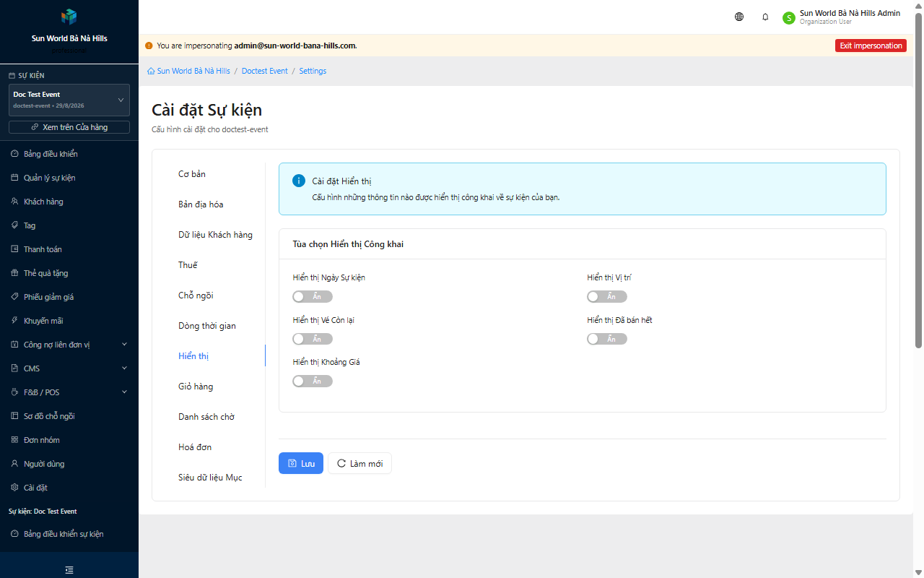
Task: Click the Cài đặt gear icon
Action: click(x=15, y=488)
